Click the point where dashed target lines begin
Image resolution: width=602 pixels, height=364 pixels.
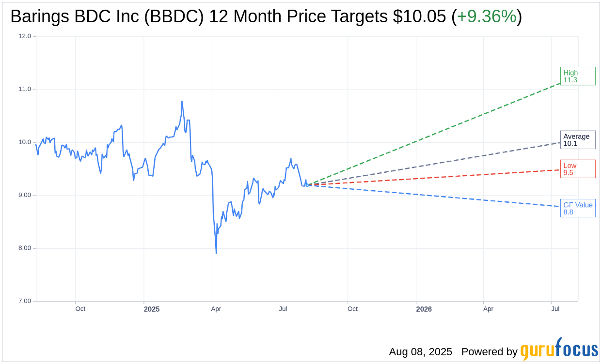(x=307, y=185)
